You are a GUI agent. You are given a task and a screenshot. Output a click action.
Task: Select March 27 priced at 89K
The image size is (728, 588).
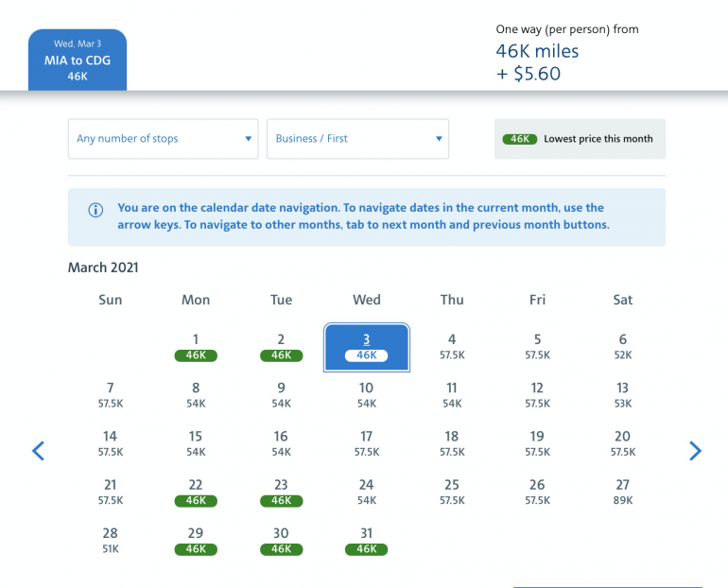pyautogui.click(x=623, y=492)
